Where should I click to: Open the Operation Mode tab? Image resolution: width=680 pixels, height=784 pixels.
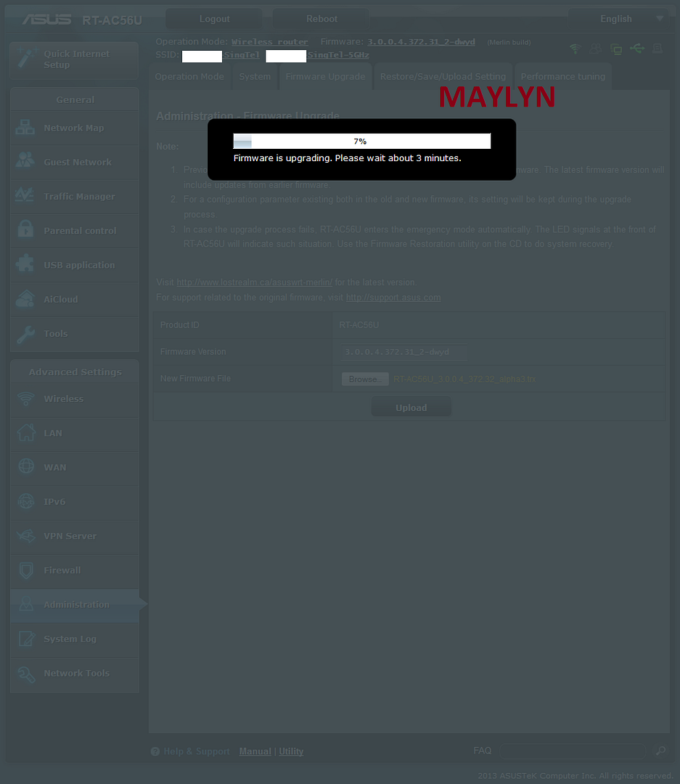coord(189,77)
